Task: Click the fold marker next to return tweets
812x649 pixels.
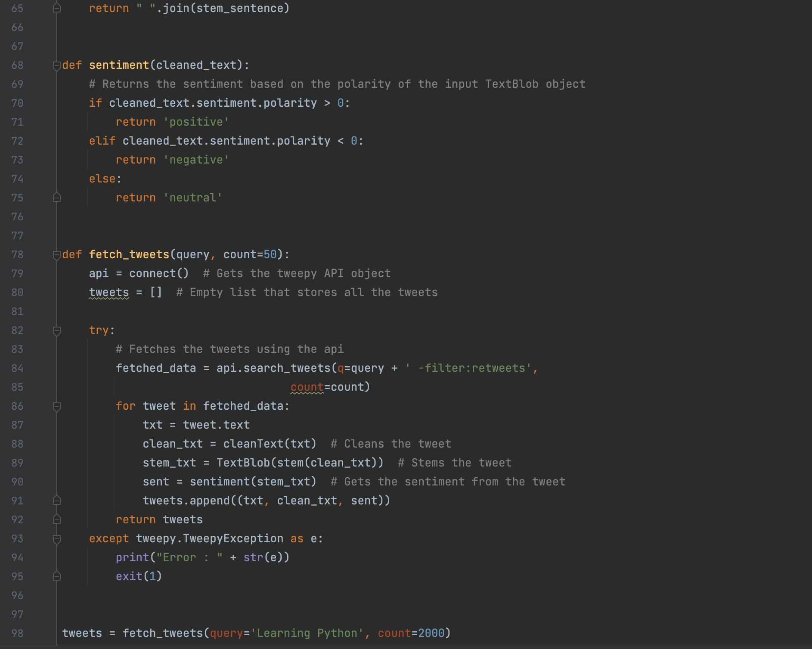Action: pyautogui.click(x=56, y=519)
